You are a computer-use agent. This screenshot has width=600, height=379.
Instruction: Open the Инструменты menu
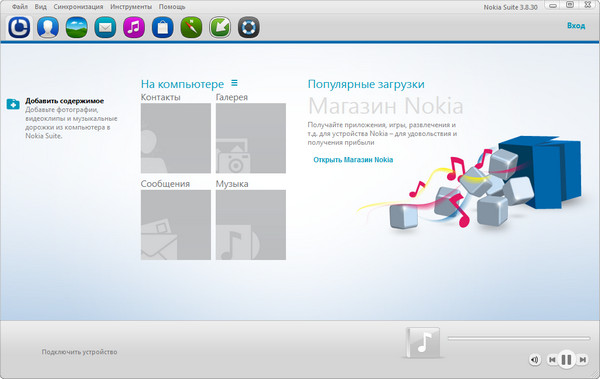(x=131, y=7)
